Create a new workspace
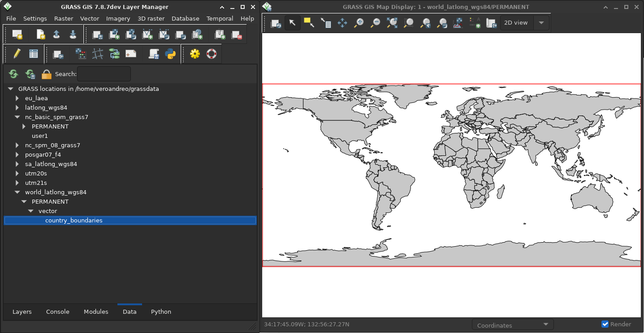 (41, 34)
